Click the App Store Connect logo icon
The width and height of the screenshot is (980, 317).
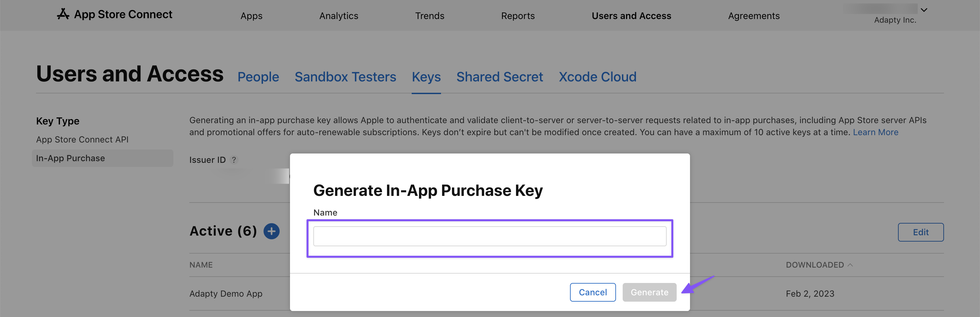pyautogui.click(x=63, y=14)
